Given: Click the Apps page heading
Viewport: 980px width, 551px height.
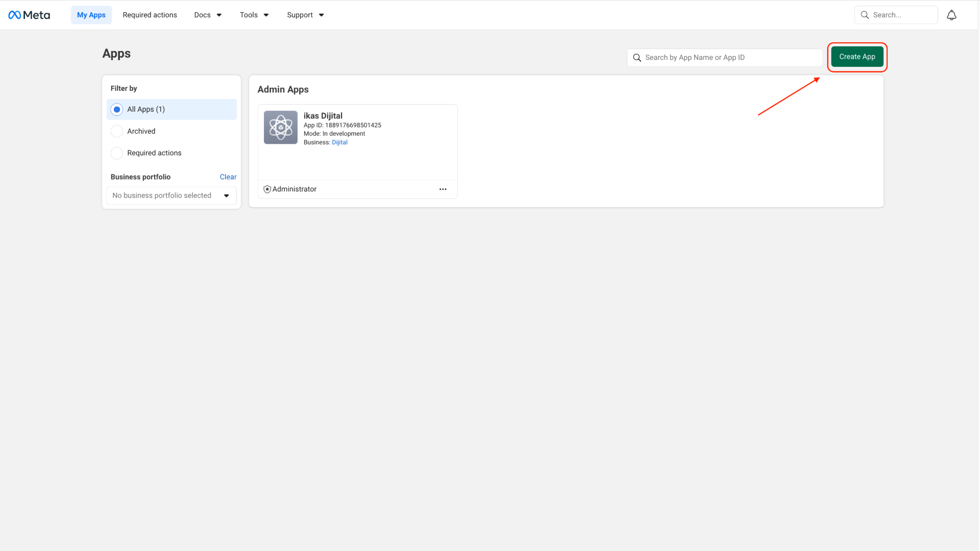Looking at the screenshot, I should click(x=116, y=54).
